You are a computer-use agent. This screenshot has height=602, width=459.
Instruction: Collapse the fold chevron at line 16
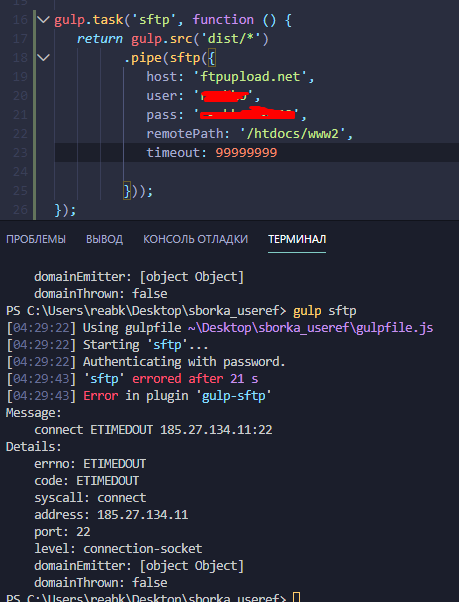coord(43,20)
